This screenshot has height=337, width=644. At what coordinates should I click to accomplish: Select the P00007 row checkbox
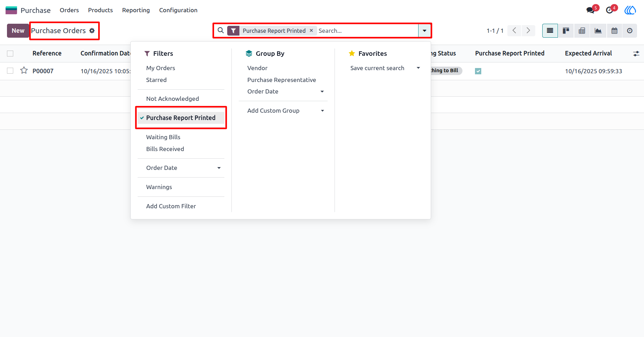[10, 71]
